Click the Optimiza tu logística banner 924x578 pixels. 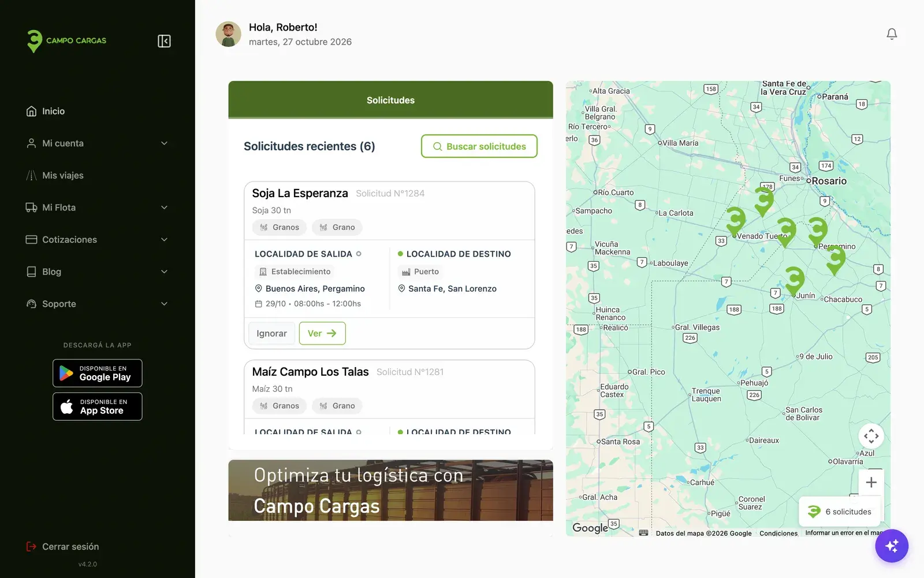390,491
